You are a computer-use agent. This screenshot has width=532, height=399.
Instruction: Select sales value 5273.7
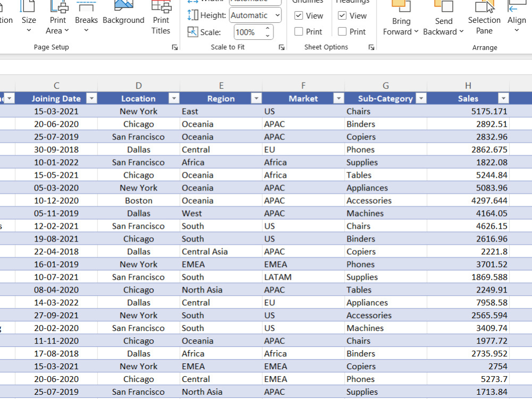[x=468, y=379]
